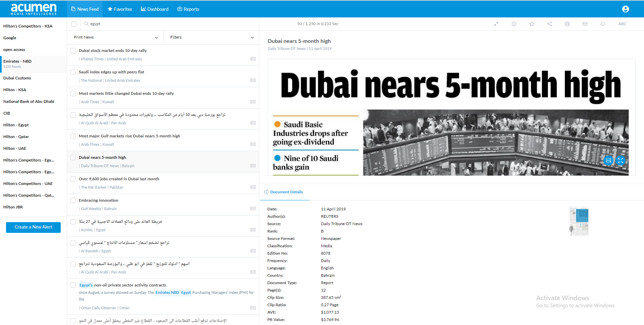Viewport: 644px width, 325px height.
Task: Open user profile icon in header
Action: tap(625, 9)
